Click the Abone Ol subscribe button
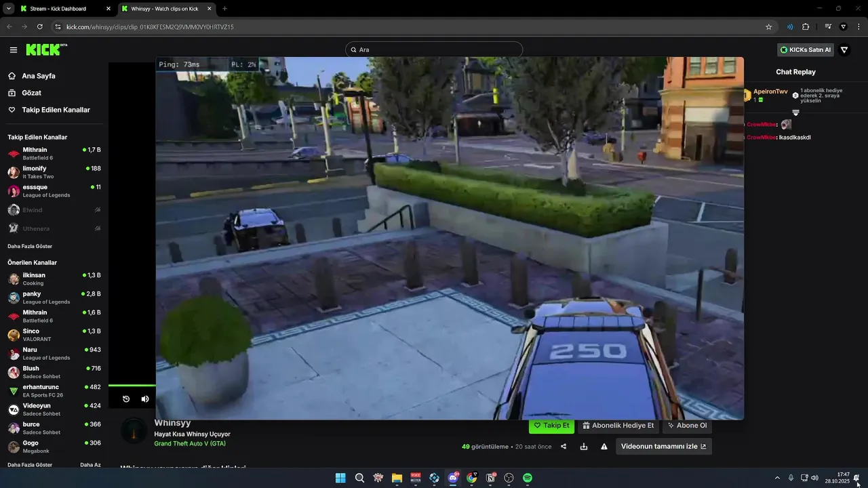 click(x=687, y=426)
